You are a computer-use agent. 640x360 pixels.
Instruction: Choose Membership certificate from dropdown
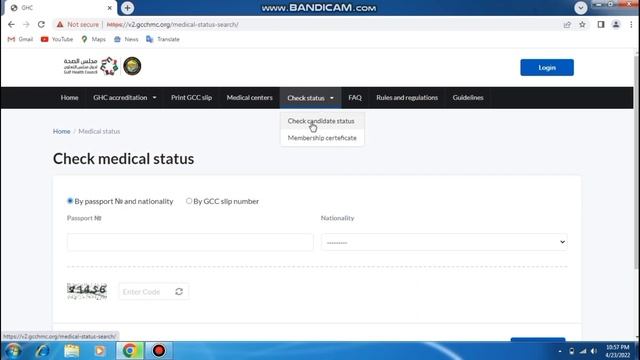[x=322, y=138]
